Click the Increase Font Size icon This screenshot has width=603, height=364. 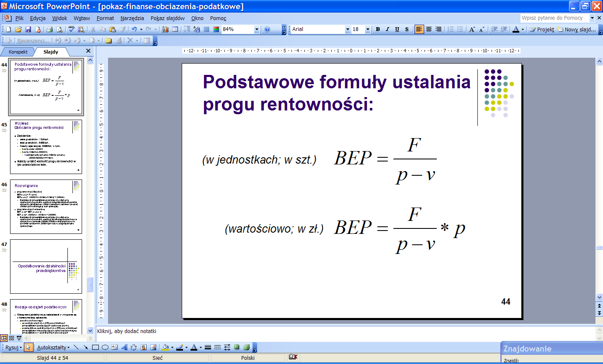(x=472, y=29)
